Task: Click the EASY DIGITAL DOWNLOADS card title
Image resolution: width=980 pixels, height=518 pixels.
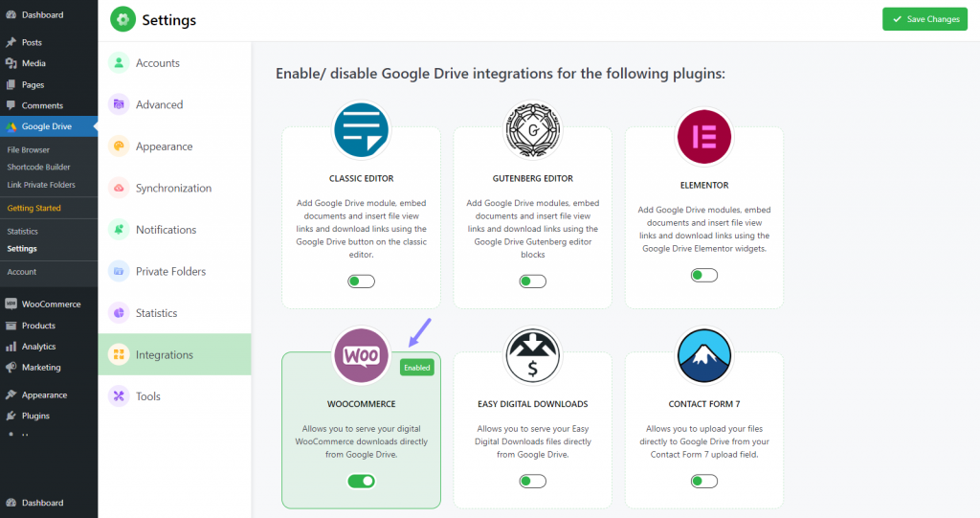Action: point(532,404)
